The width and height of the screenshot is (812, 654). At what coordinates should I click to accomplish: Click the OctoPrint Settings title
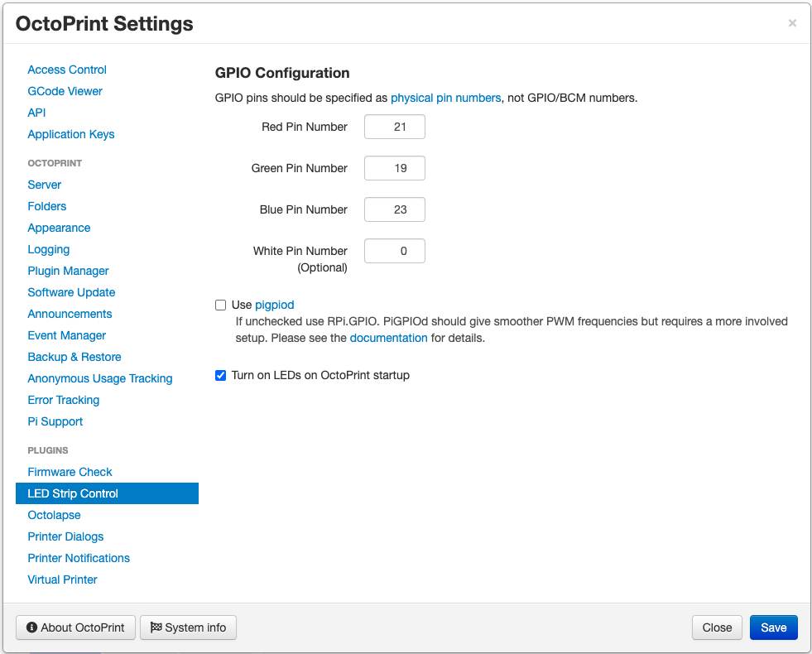pos(104,24)
